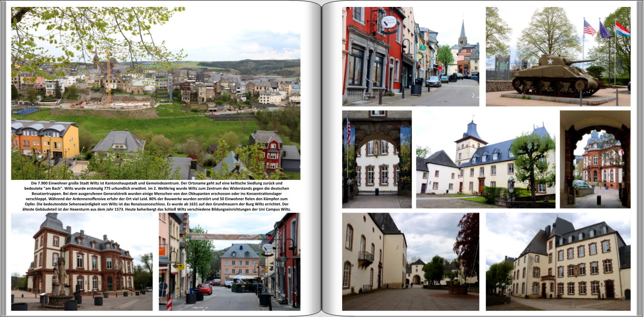644x317 pixels.
Task: Click the hanging oval shop sign
Action: 389,22
